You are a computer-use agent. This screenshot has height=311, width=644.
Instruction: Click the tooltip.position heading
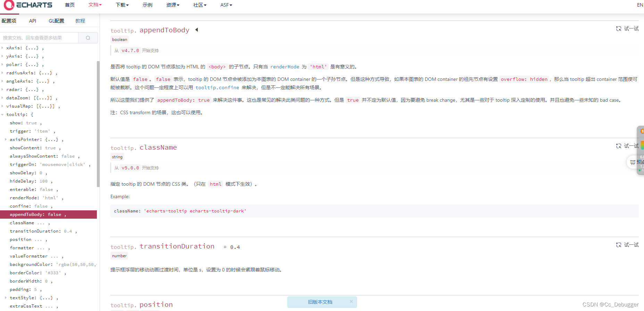[142, 305]
